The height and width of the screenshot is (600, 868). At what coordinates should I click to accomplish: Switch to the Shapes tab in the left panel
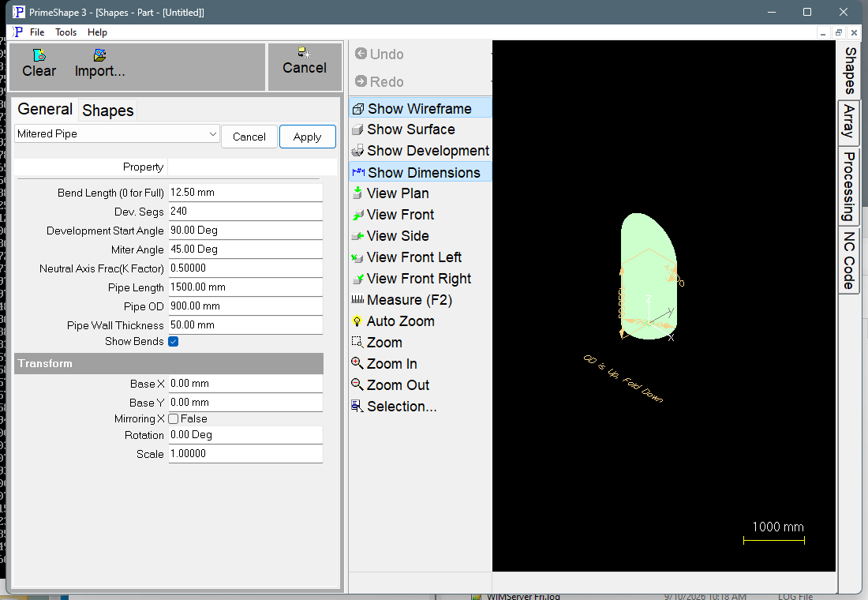click(x=108, y=111)
